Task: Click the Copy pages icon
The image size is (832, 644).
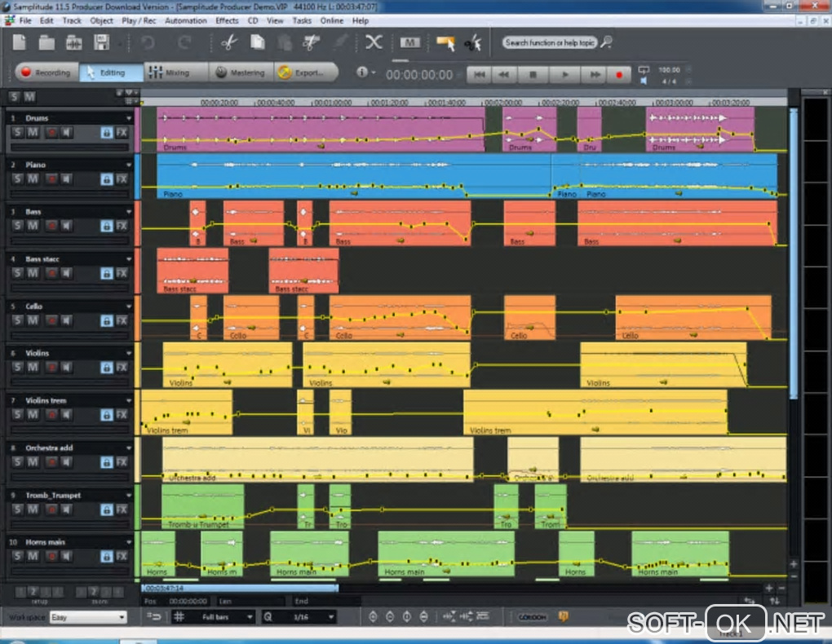Action: coord(258,42)
